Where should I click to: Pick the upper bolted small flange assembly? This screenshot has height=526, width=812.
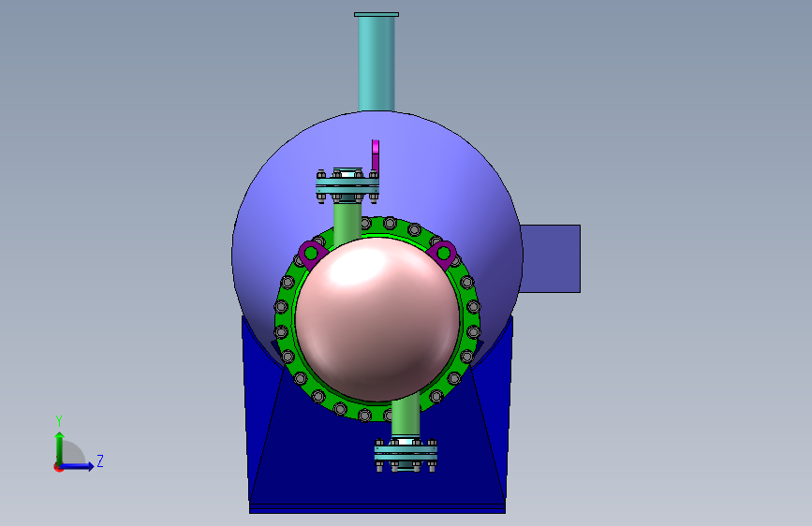[347, 184]
